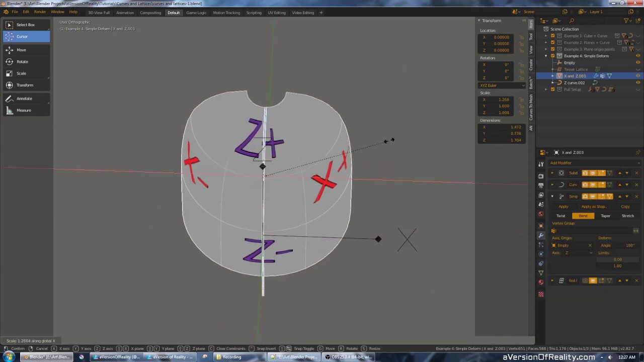
Task: Select Twist deform mode
Action: [561, 216]
